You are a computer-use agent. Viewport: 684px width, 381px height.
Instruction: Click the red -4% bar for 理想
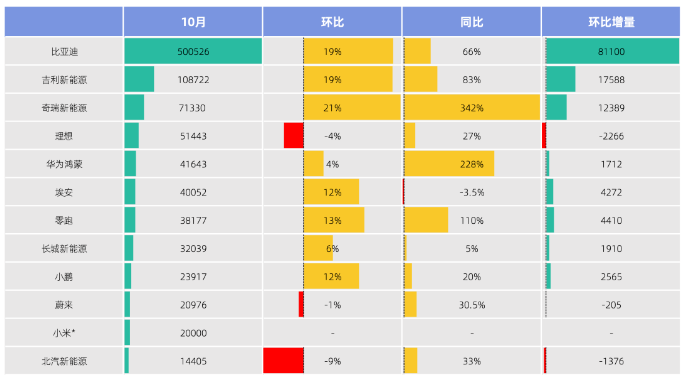click(x=294, y=136)
